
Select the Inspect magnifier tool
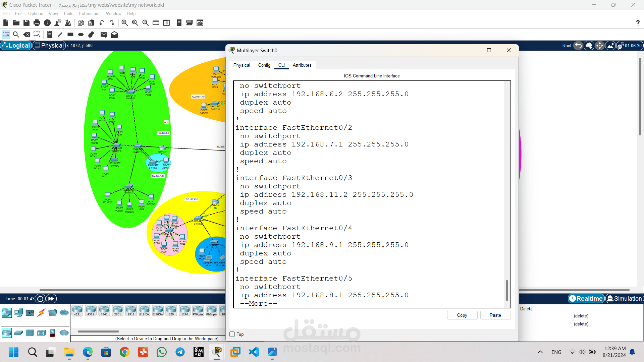(x=16, y=35)
